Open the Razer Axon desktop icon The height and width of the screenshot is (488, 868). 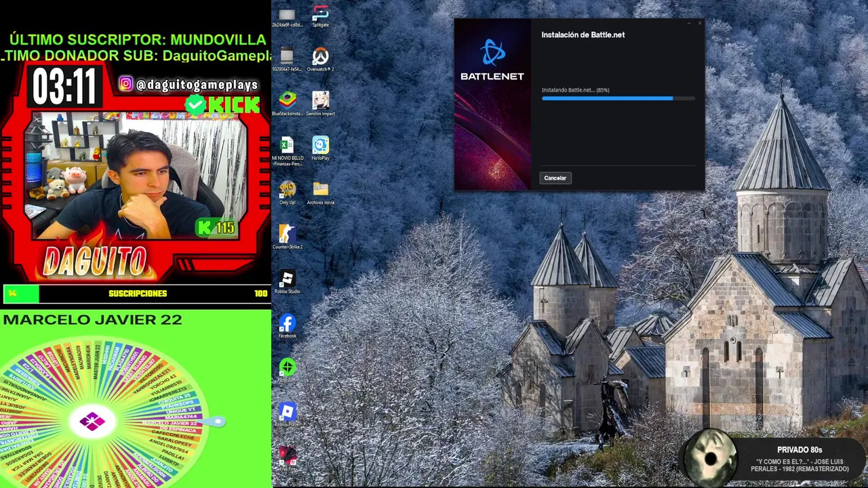click(288, 371)
